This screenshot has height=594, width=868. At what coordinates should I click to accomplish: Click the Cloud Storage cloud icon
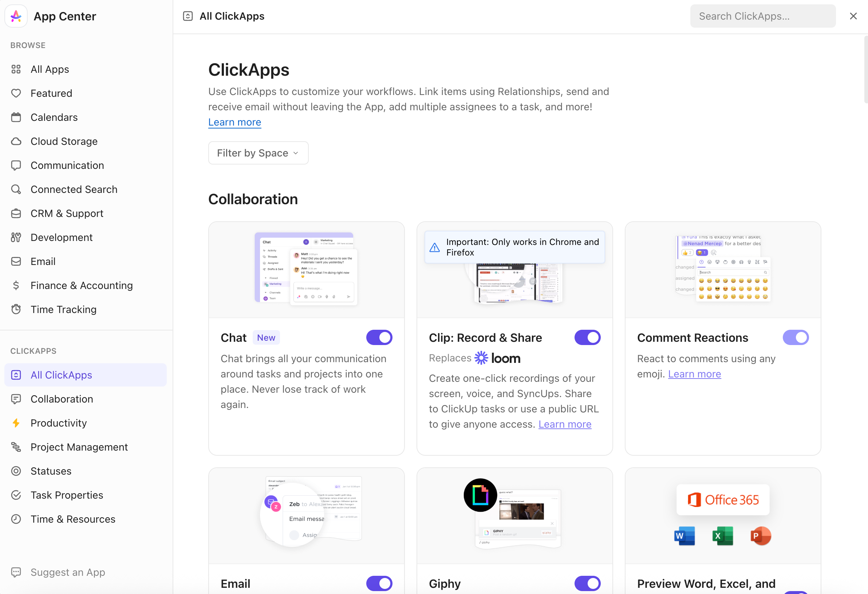pos(16,142)
